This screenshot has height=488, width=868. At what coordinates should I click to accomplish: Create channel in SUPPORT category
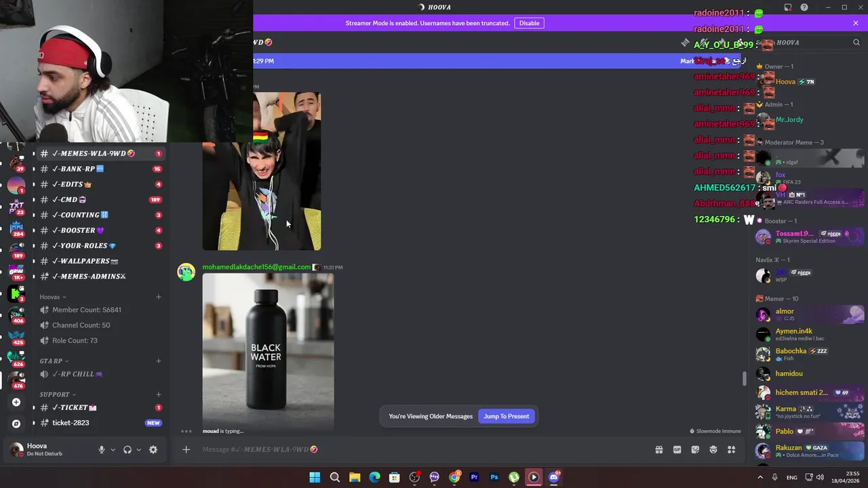(x=159, y=394)
